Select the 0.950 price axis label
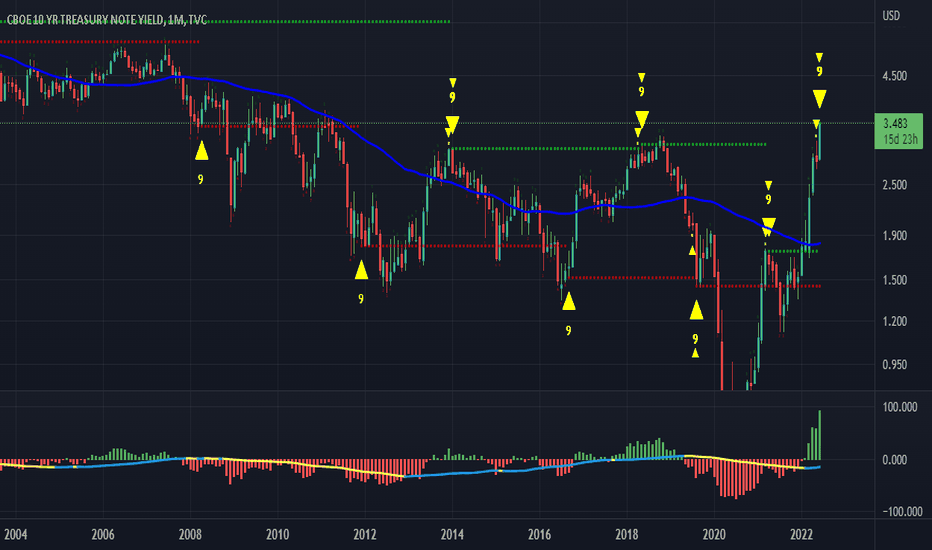 (x=895, y=364)
